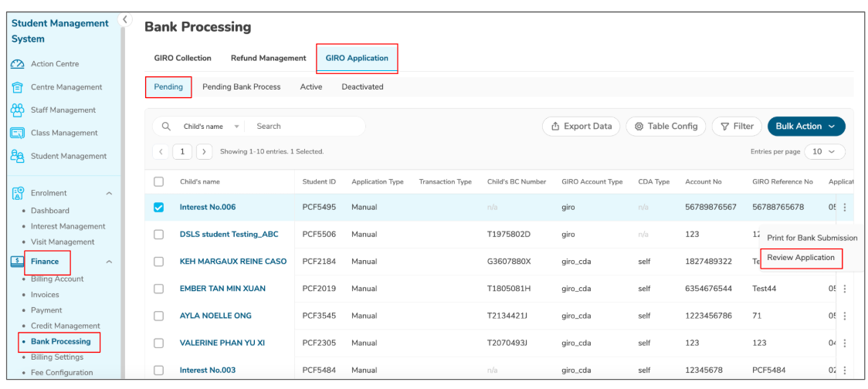Click the Action Centre sidebar icon
Viewport: 868px width, 389px height.
(17, 64)
